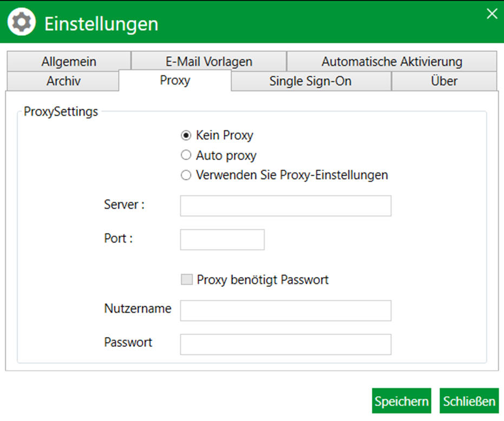Click the Nutzername text field
The height and width of the screenshot is (421, 504).
click(286, 311)
